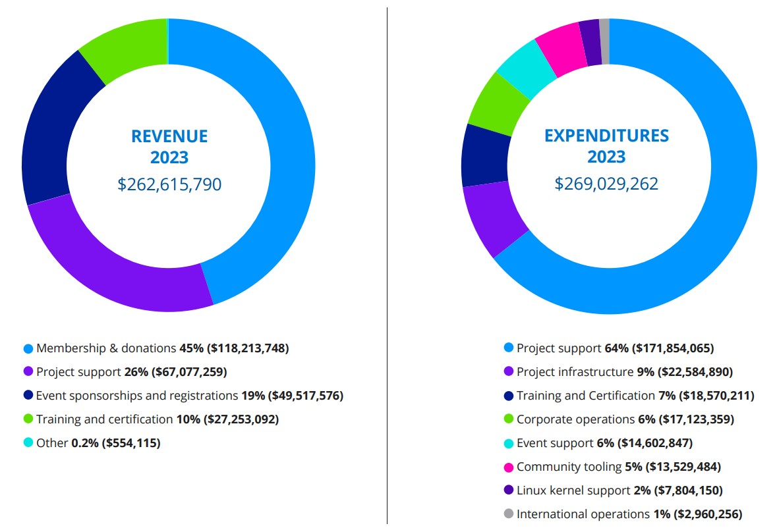Click the gray International operations legend dot

509,514
